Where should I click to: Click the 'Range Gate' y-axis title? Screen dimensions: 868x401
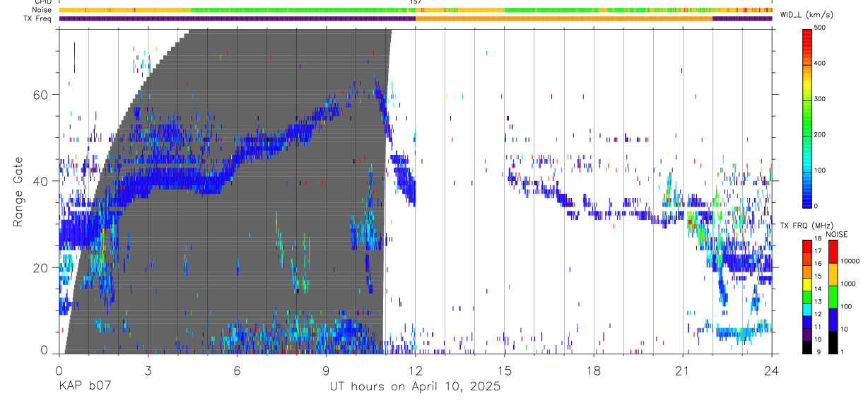point(18,190)
